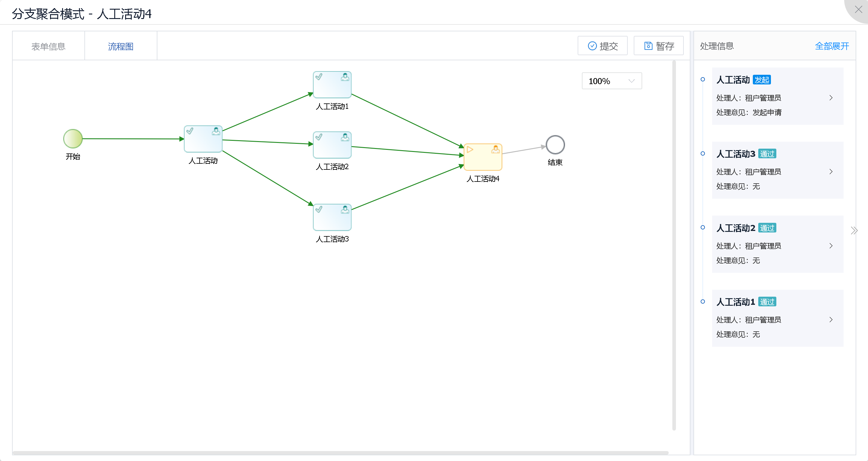868x461 pixels.
Task: Click the horizontal scrollbar under the diagram
Action: coord(340,453)
